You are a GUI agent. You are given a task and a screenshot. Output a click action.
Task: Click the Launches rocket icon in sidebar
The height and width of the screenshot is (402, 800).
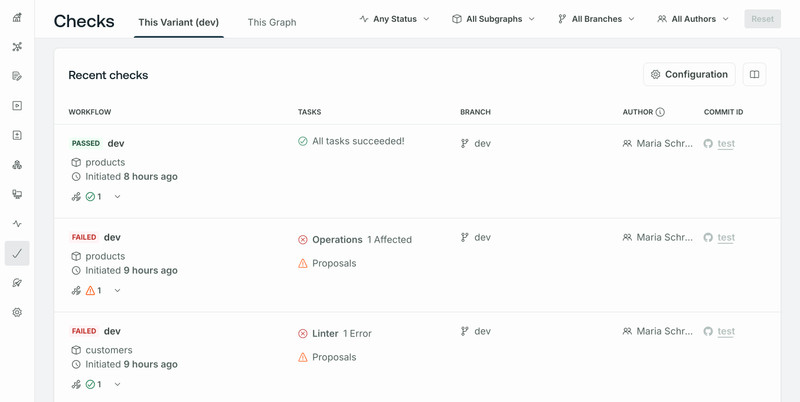(x=17, y=283)
